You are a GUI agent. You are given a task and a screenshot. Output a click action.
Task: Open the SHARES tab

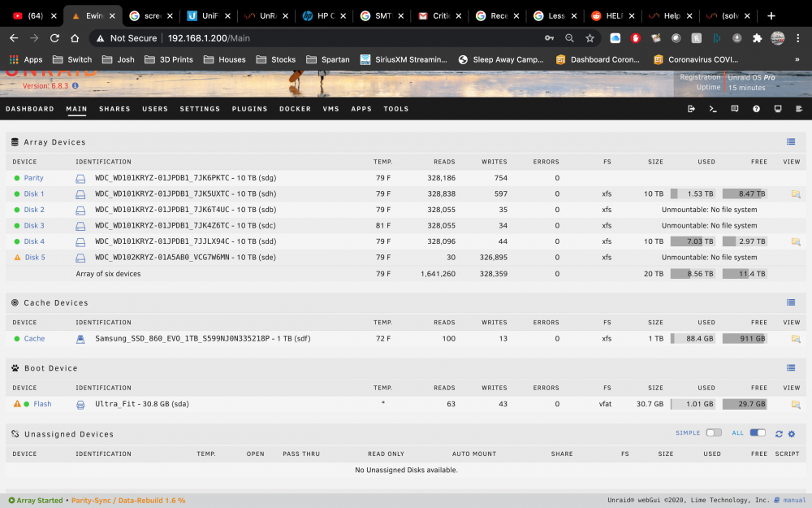[114, 109]
